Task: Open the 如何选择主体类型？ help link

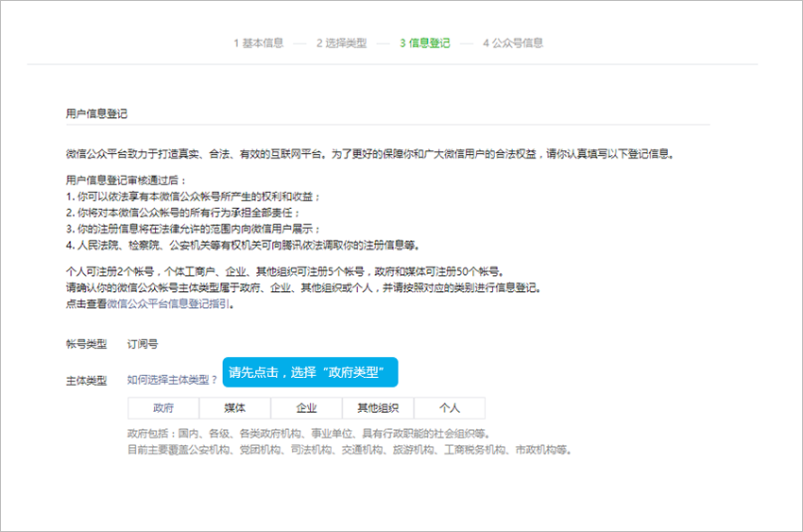Action: (x=172, y=380)
